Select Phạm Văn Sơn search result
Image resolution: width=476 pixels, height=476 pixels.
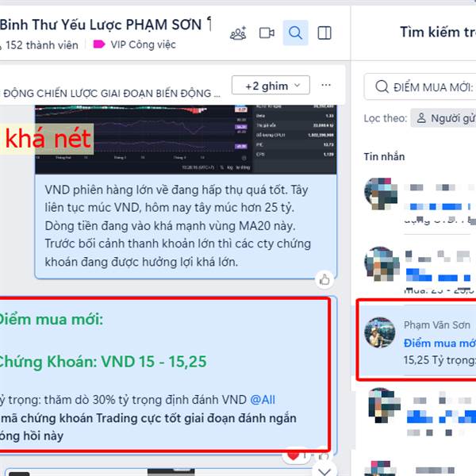pyautogui.click(x=416, y=340)
